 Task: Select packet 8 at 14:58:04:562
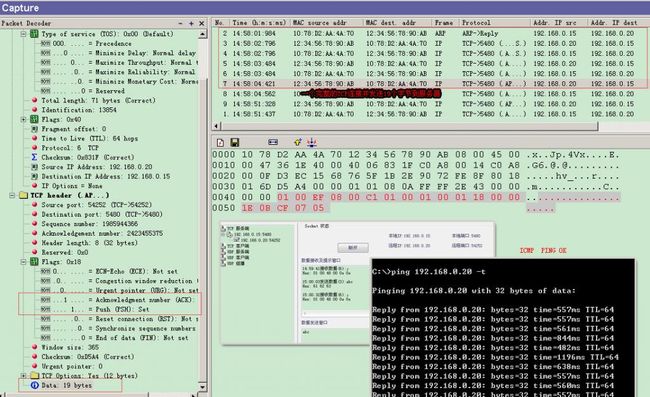pyautogui.click(x=431, y=94)
